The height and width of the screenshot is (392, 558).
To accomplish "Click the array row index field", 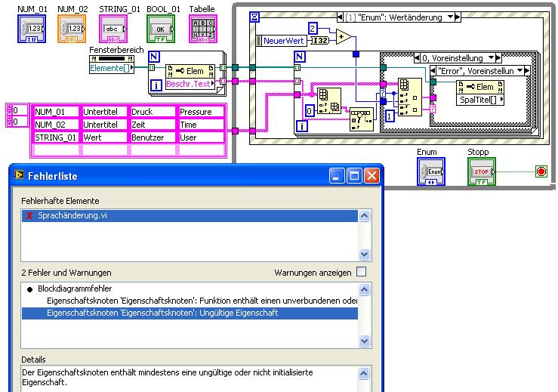I will tap(20, 110).
